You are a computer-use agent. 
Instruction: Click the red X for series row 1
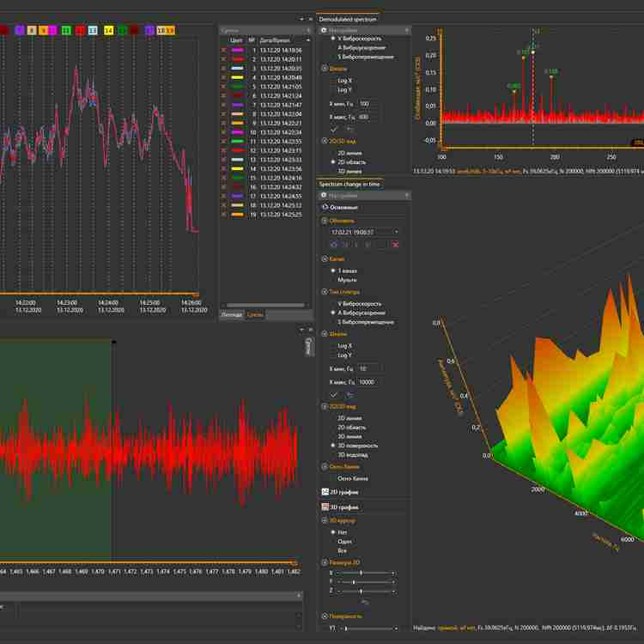(x=224, y=51)
